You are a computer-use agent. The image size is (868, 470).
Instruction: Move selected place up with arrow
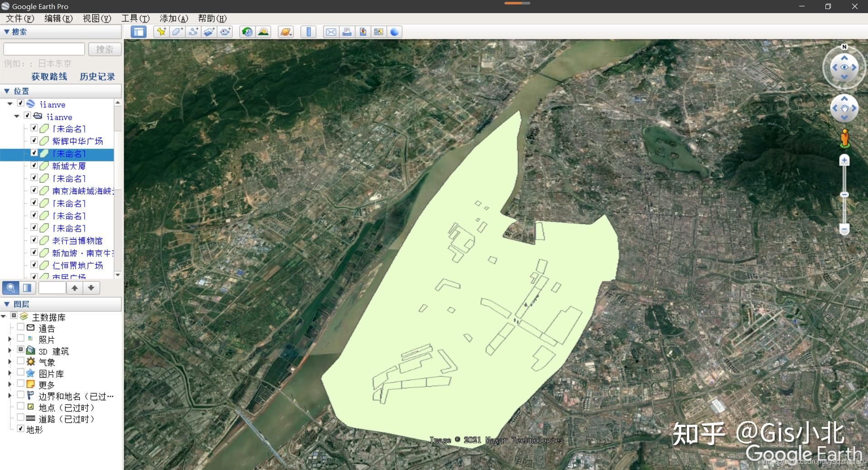coord(75,288)
